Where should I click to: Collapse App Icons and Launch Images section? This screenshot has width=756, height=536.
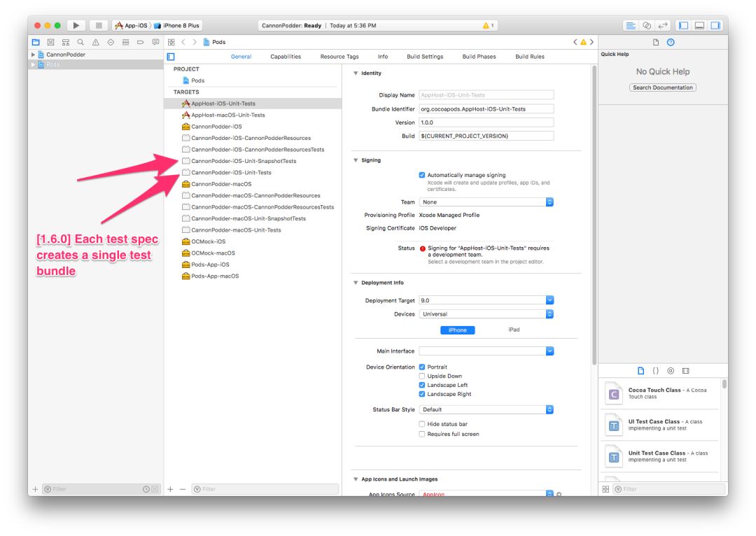coord(356,479)
